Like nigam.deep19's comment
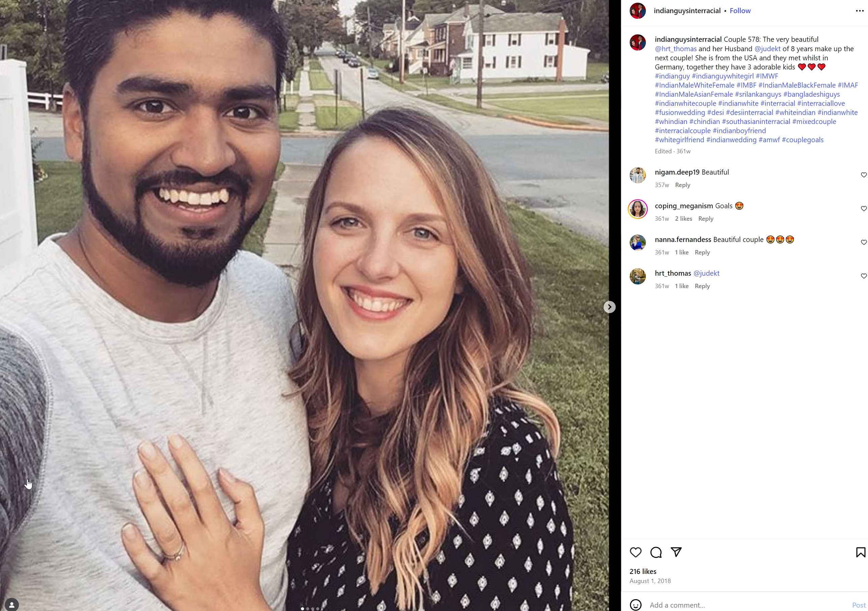 pyautogui.click(x=864, y=175)
